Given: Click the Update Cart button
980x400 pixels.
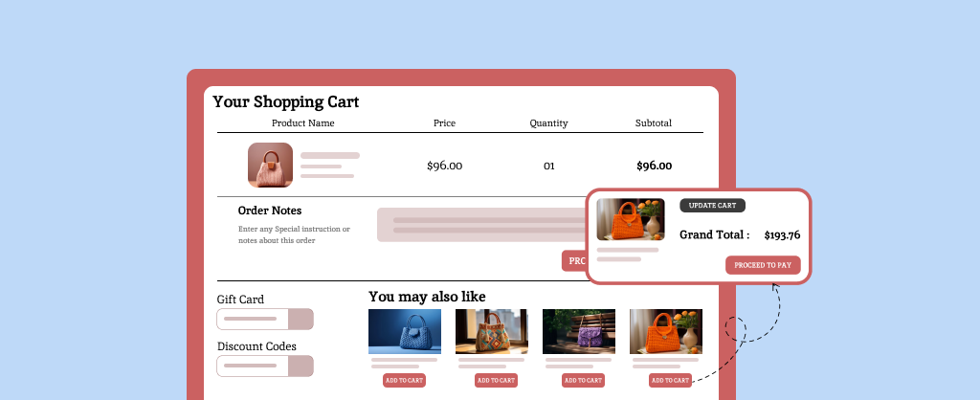Looking at the screenshot, I should [x=712, y=205].
